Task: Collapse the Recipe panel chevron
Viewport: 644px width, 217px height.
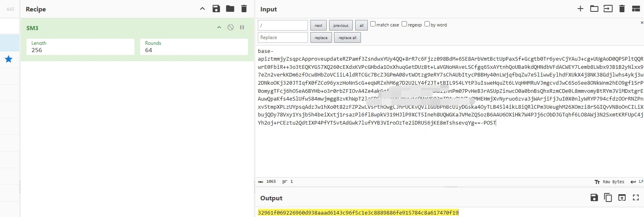Action: point(202,9)
